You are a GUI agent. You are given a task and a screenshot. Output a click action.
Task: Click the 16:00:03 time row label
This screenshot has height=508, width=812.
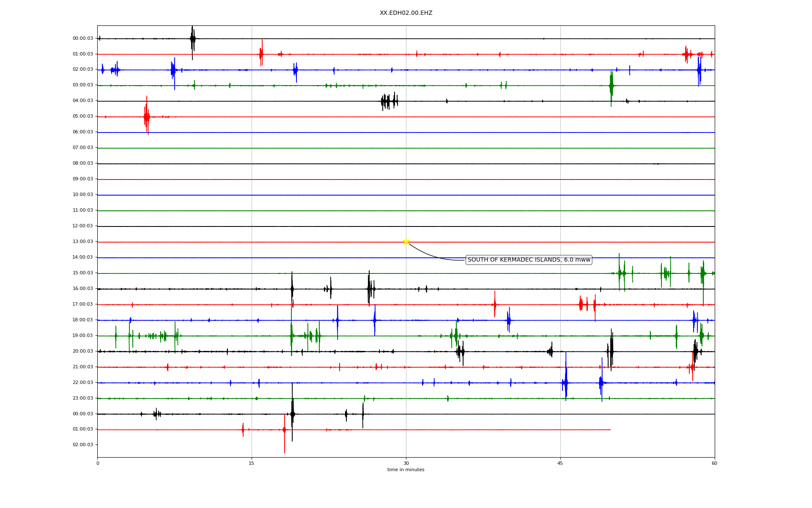pyautogui.click(x=83, y=289)
